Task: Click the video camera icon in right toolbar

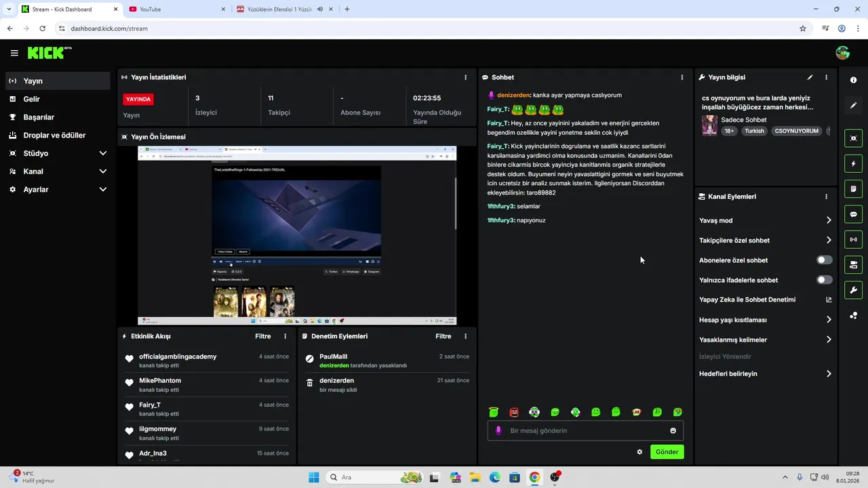Action: 853,264
